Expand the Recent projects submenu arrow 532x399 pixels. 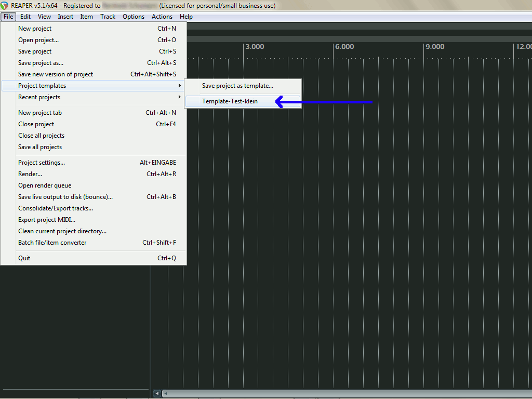[179, 97]
